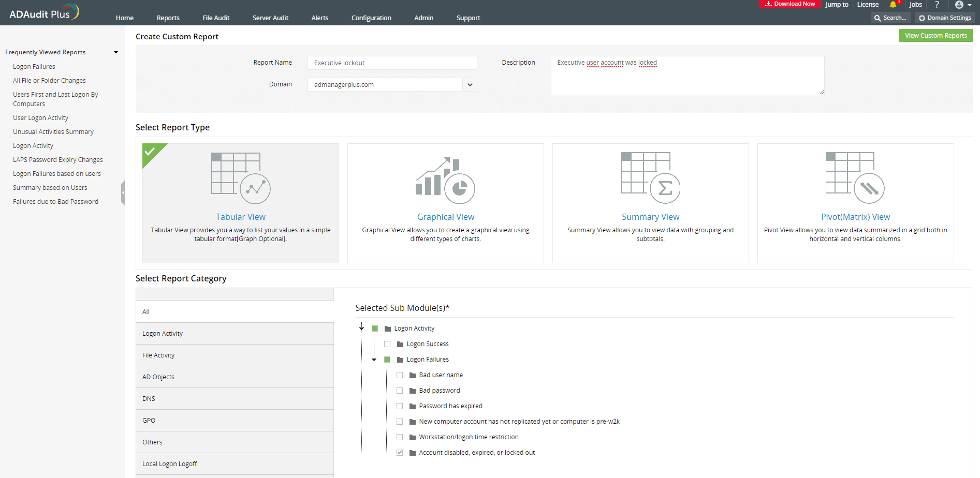Click the Password has expired folder icon
980x478 pixels.
pos(413,406)
